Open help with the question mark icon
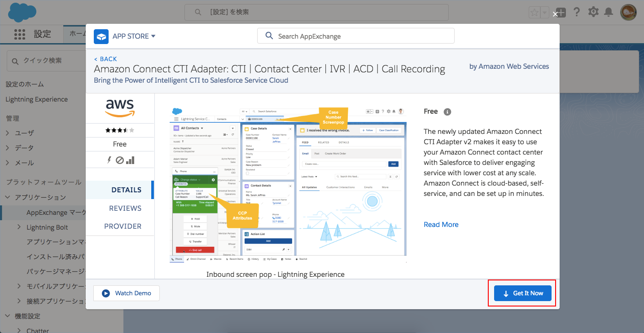Image resolution: width=644 pixels, height=333 pixels. (x=577, y=12)
